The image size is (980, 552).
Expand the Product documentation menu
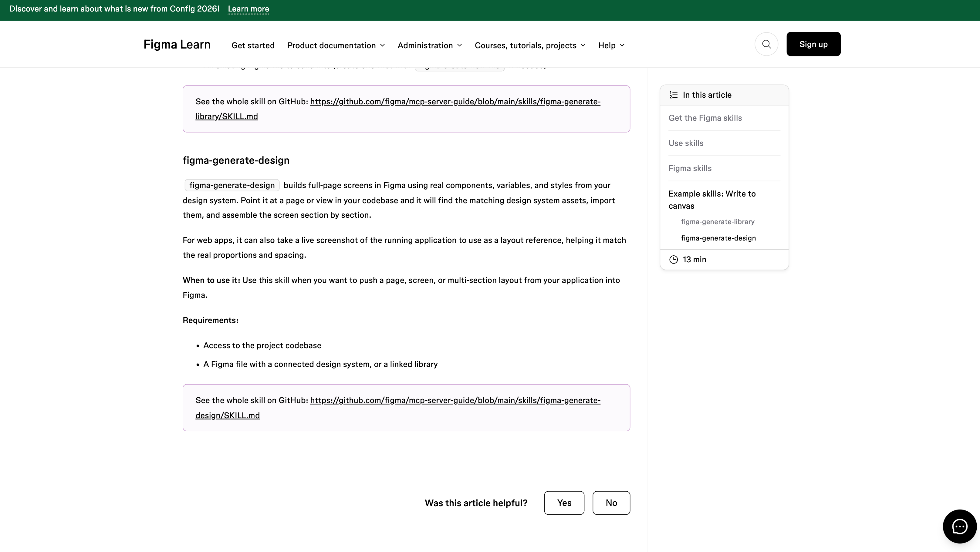(x=336, y=45)
